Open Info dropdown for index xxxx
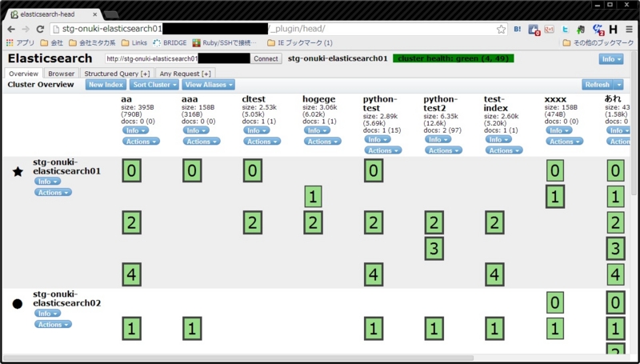640x364 pixels. pos(559,130)
